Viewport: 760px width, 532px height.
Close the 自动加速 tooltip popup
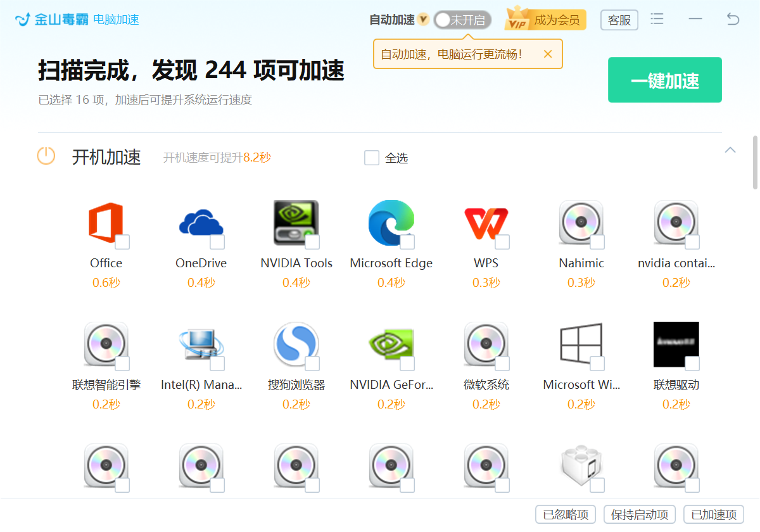(x=548, y=54)
